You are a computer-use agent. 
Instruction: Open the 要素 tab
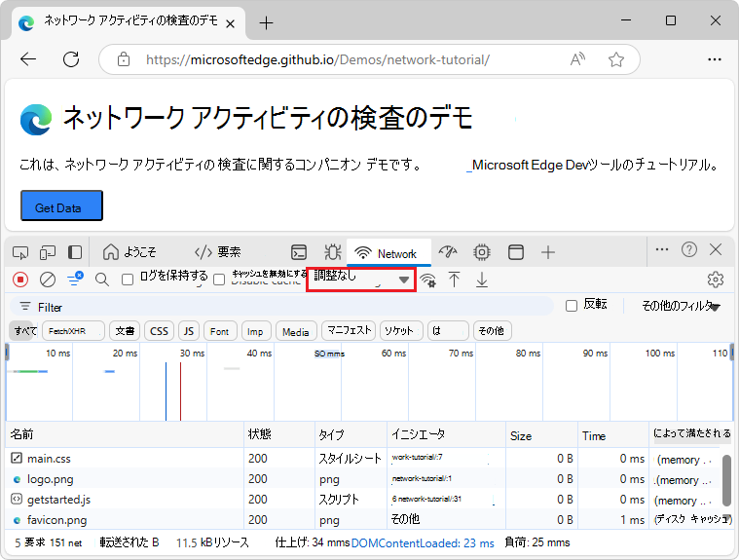pos(218,252)
